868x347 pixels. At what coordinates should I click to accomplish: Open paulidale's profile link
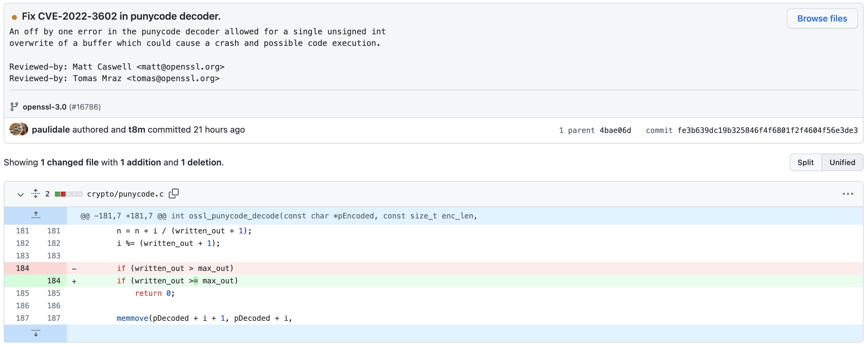tap(51, 130)
